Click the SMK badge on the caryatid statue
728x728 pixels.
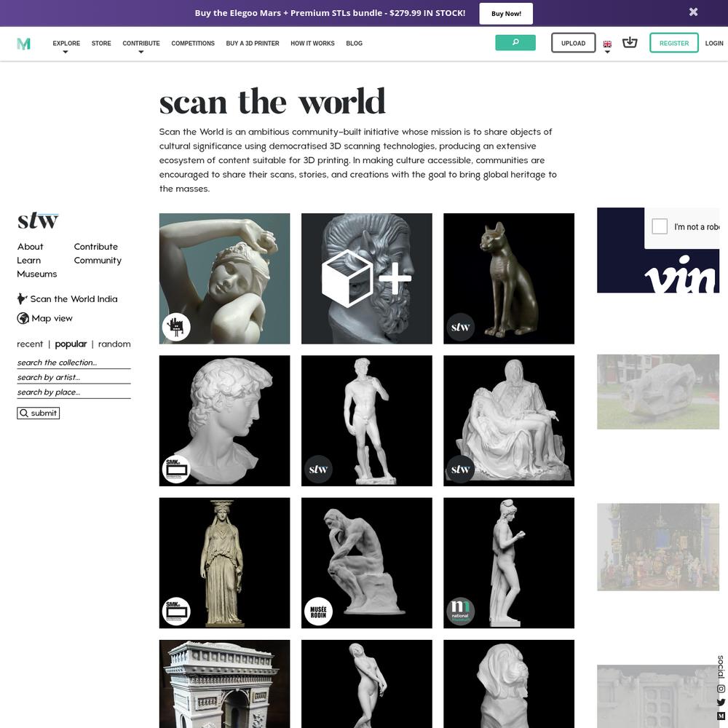176,612
